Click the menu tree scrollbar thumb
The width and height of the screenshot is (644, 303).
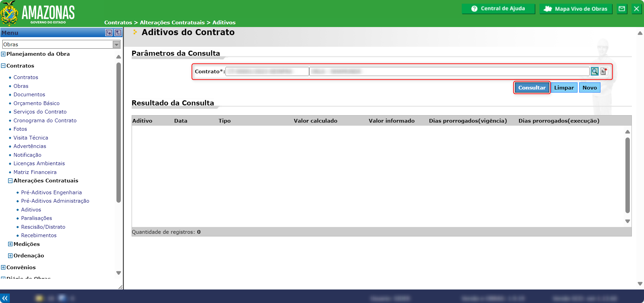click(118, 133)
